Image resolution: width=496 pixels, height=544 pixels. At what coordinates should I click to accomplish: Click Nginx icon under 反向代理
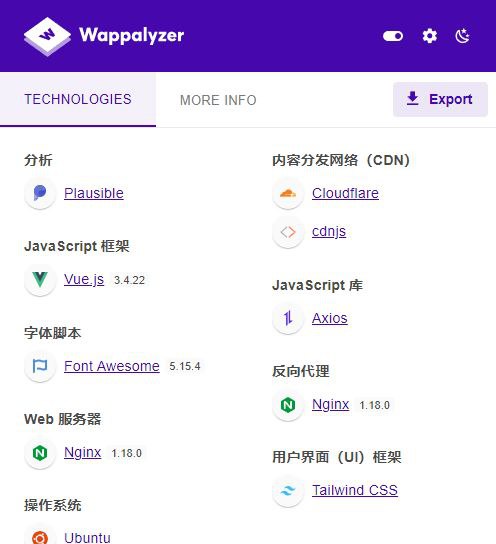coord(288,405)
